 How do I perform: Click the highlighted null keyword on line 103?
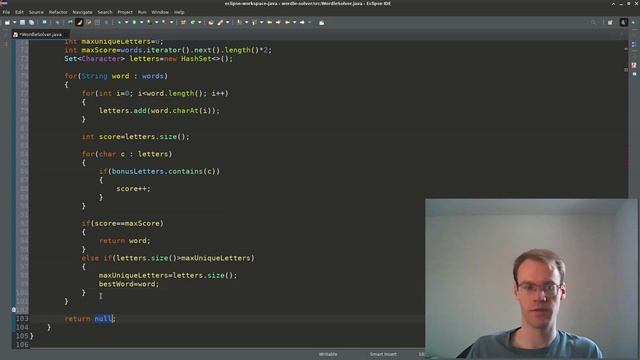click(x=104, y=319)
